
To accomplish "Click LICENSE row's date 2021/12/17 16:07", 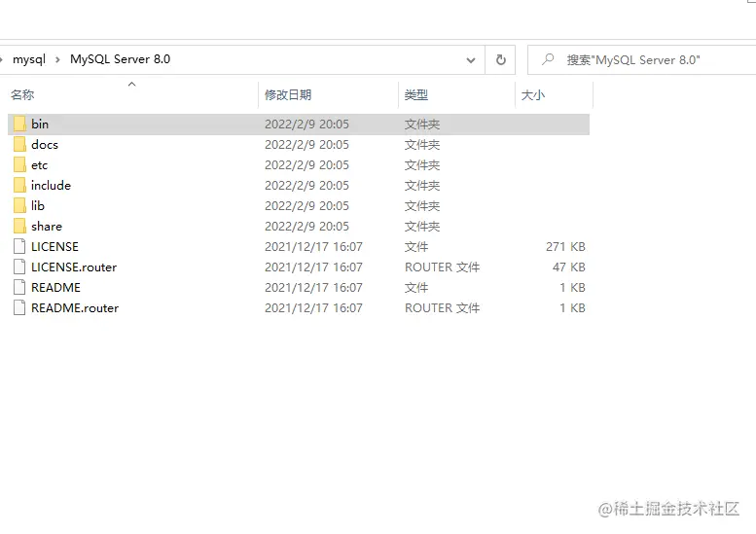I will click(x=313, y=247).
